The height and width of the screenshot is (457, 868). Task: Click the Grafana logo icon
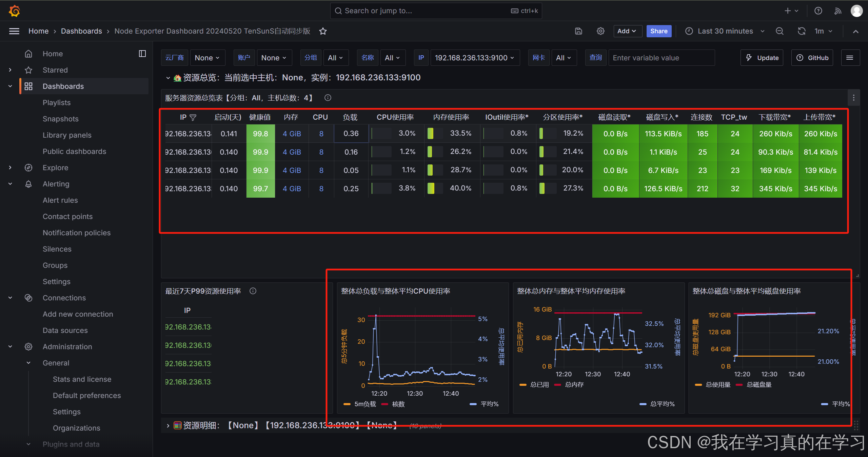14,11
